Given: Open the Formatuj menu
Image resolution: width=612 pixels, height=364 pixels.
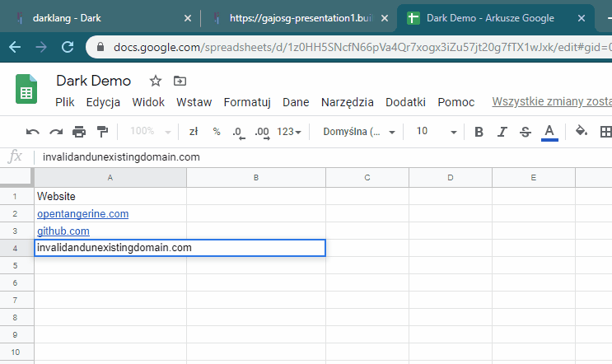Looking at the screenshot, I should [247, 102].
